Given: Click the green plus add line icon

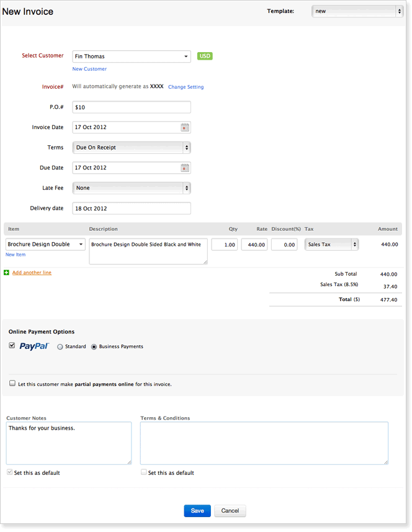Looking at the screenshot, I should click(7, 273).
